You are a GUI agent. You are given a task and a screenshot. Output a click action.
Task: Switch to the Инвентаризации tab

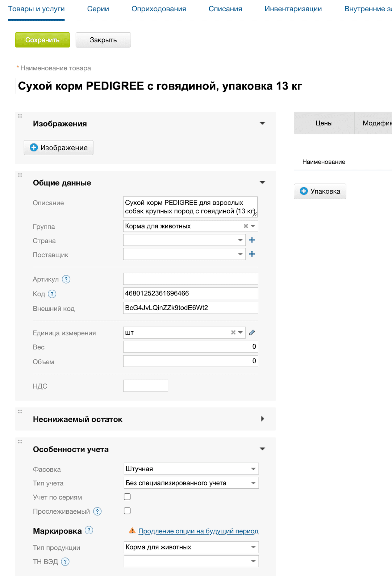pos(293,9)
